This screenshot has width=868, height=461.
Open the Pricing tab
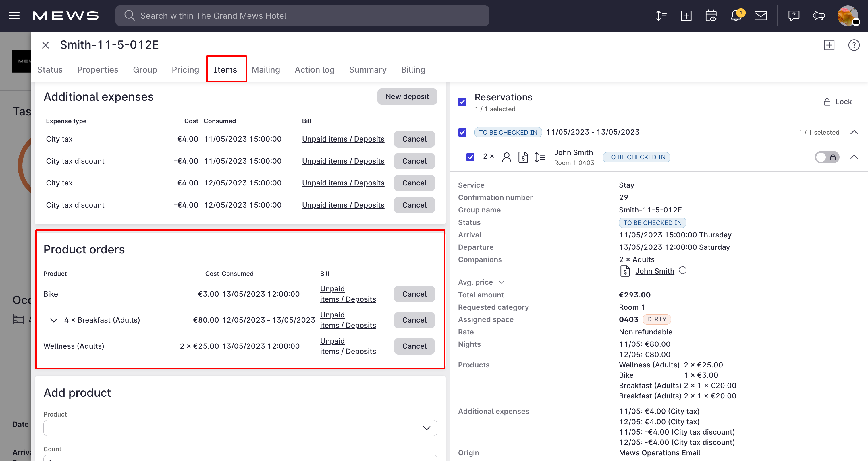(x=185, y=70)
